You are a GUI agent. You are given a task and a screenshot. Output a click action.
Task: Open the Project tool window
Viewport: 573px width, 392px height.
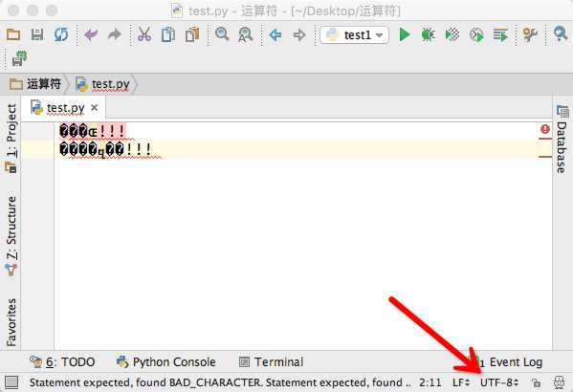(11, 138)
